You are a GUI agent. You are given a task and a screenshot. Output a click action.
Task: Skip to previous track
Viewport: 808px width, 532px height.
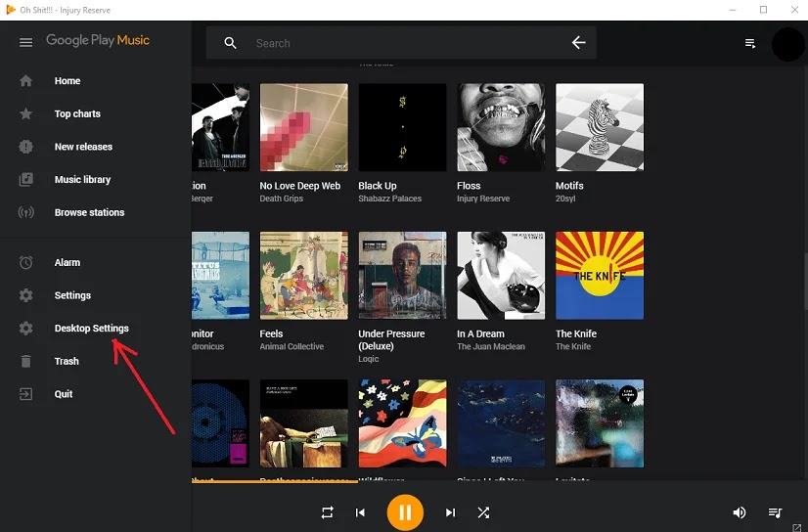click(x=360, y=512)
